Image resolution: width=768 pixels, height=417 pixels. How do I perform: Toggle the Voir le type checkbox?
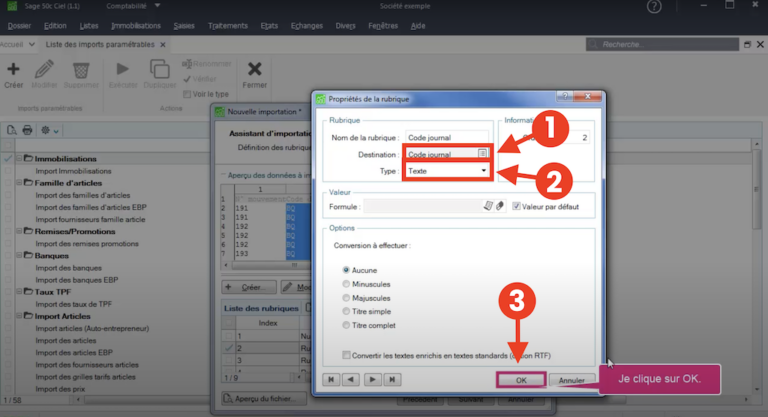tap(187, 94)
